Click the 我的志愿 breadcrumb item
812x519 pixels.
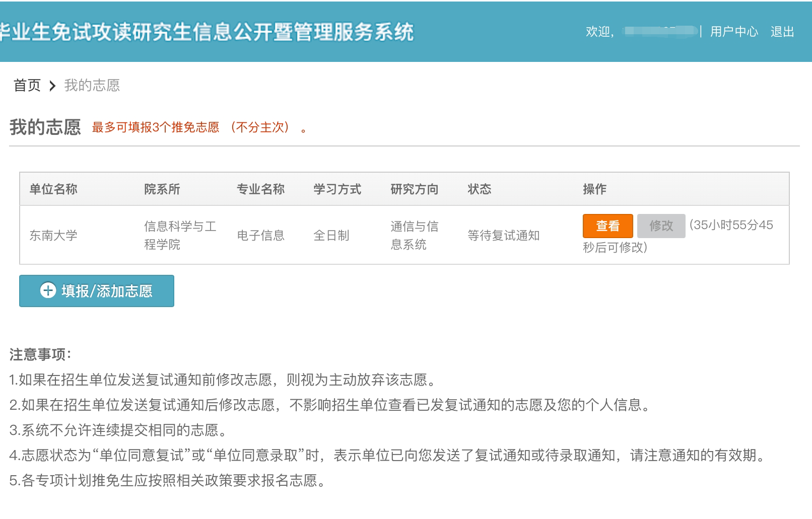coord(92,86)
